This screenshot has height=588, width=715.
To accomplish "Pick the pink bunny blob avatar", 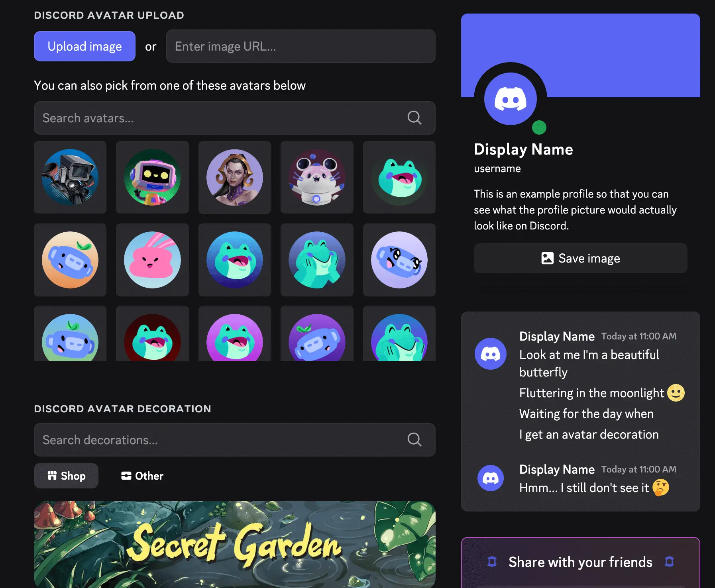I will [x=152, y=260].
